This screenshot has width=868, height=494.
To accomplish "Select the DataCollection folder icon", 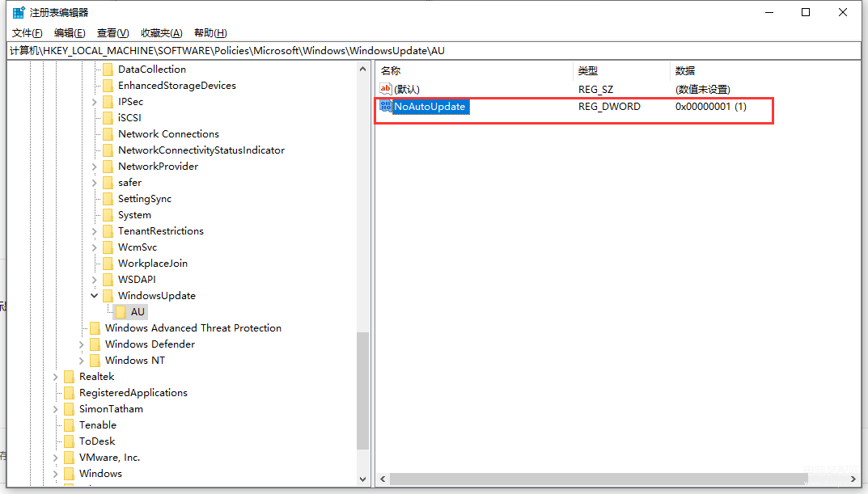I will [108, 70].
